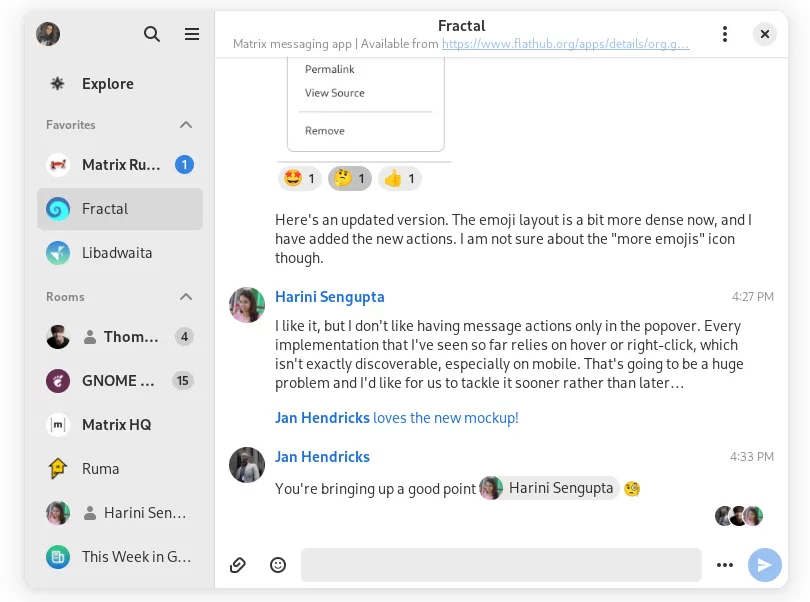810x602 pixels.
Task: Toggle the thumbs up emoji reaction
Action: click(x=400, y=179)
